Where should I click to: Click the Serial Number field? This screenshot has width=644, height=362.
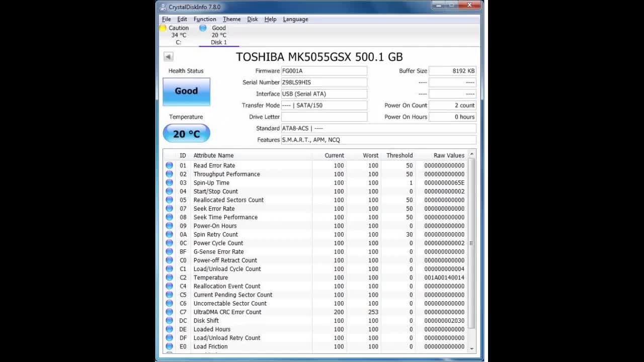point(324,82)
